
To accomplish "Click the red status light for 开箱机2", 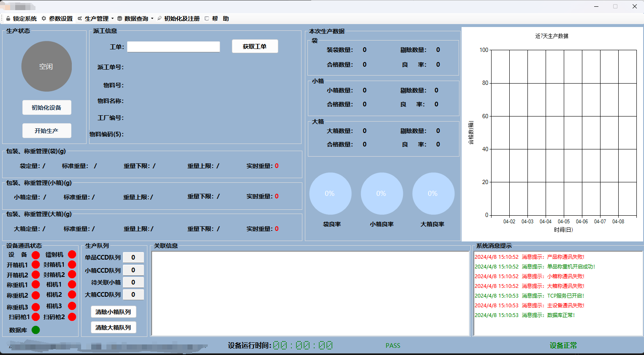I will point(36,275).
